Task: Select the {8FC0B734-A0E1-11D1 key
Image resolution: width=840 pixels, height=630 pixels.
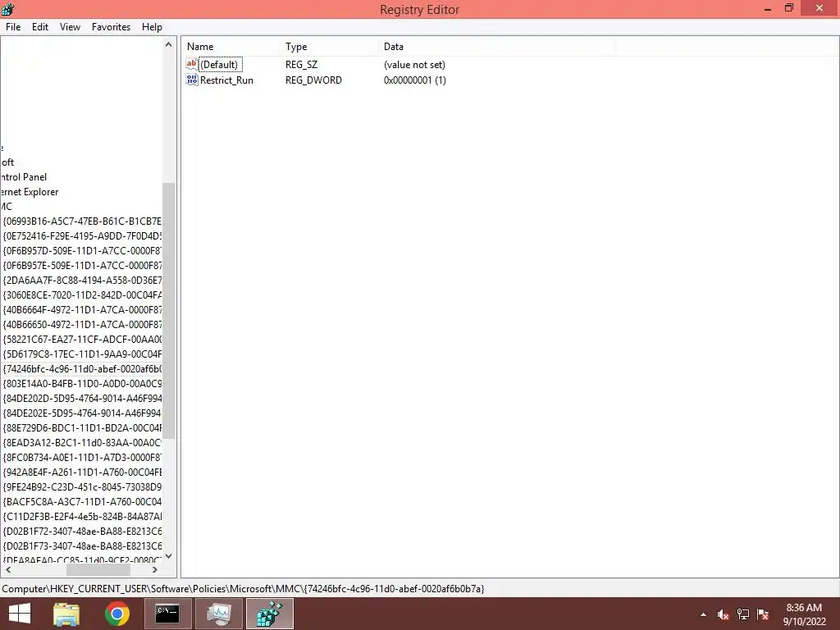Action: (82, 458)
